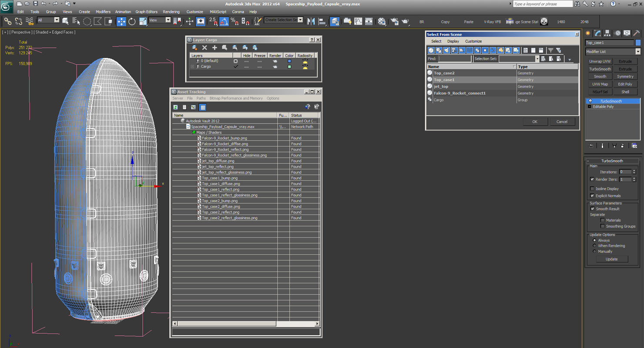Open the Create panel star icon
This screenshot has height=348, width=644.
pyautogui.click(x=588, y=33)
